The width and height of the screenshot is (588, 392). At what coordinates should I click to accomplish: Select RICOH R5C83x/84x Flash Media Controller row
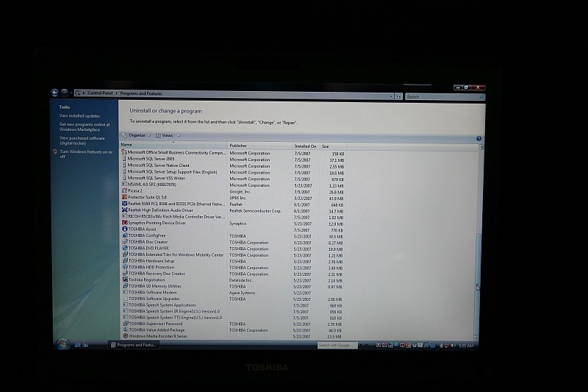[x=232, y=217]
